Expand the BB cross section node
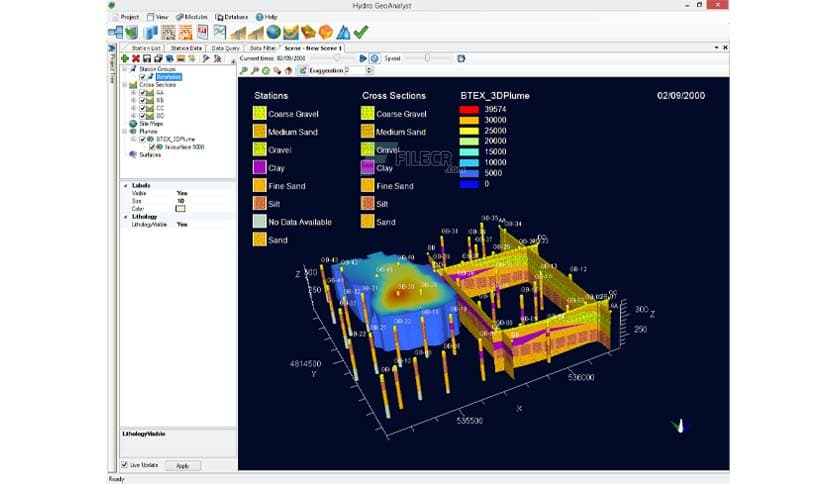Viewport: 836px width, 484px height. pos(133,100)
